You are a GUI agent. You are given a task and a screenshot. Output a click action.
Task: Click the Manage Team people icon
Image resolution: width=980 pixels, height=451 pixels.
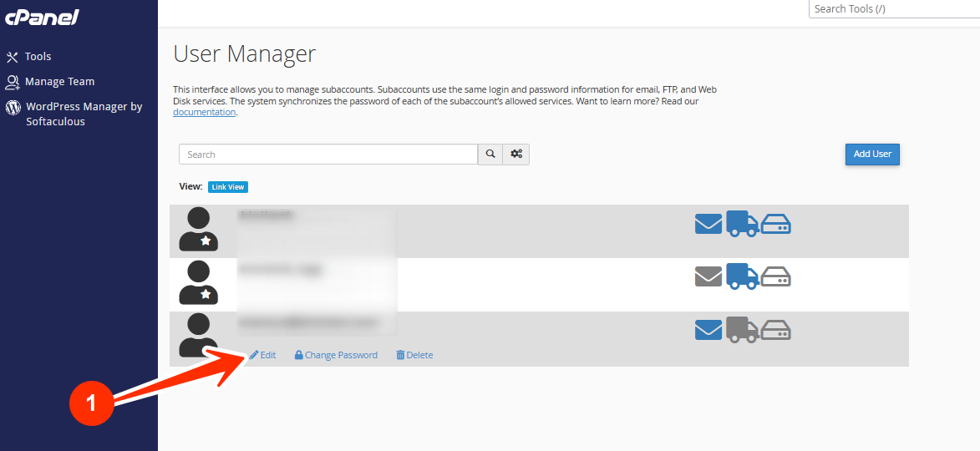coord(13,82)
